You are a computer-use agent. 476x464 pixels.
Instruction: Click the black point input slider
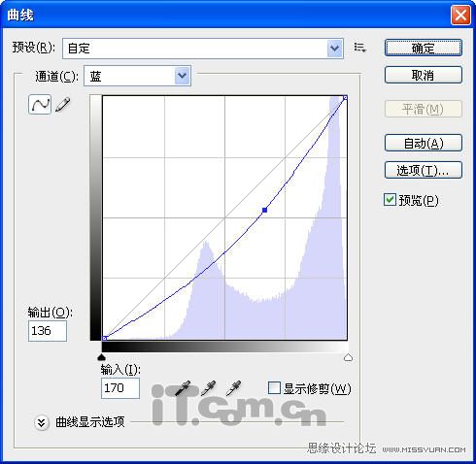point(102,357)
